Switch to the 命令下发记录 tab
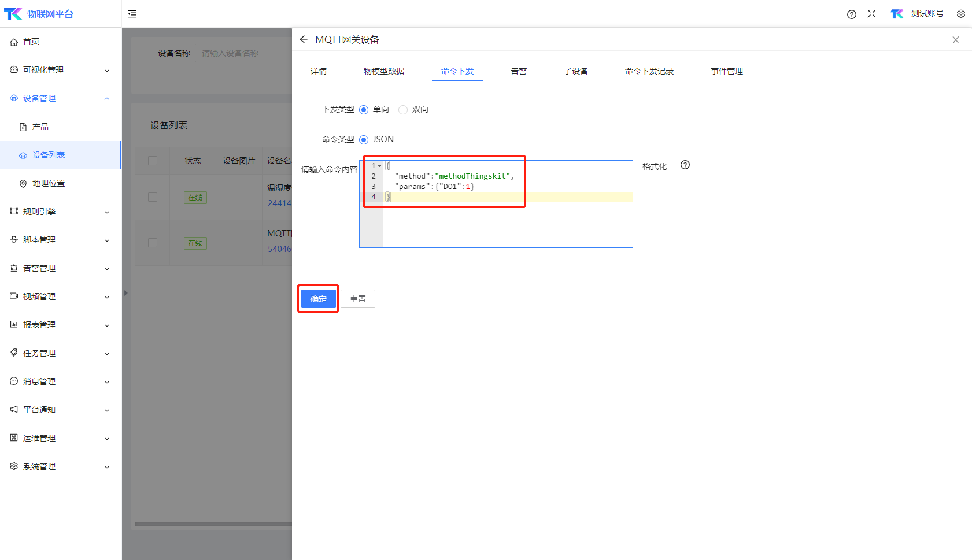Viewport: 972px width, 560px height. pos(649,71)
